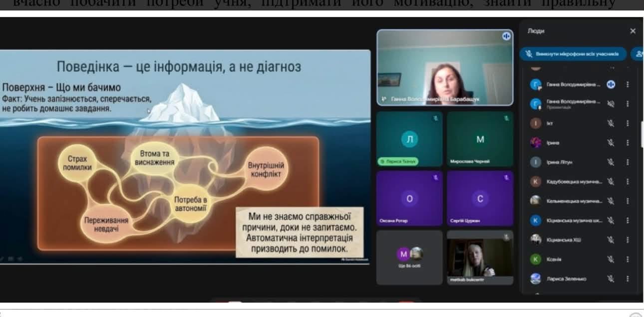The image size is (644, 317).
Task: Toggle muted microphone icon for Кіцманська ХШ
Action: click(x=611, y=240)
